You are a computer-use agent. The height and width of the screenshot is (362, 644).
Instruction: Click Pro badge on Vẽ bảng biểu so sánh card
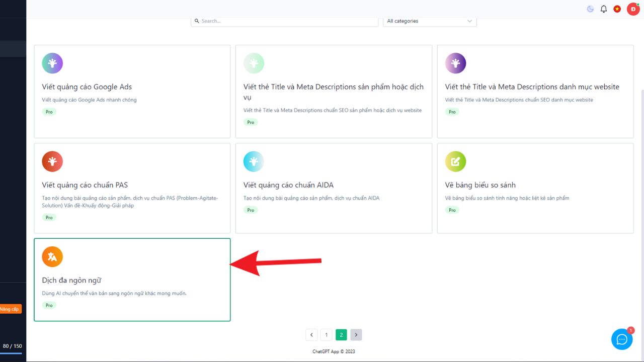(452, 210)
